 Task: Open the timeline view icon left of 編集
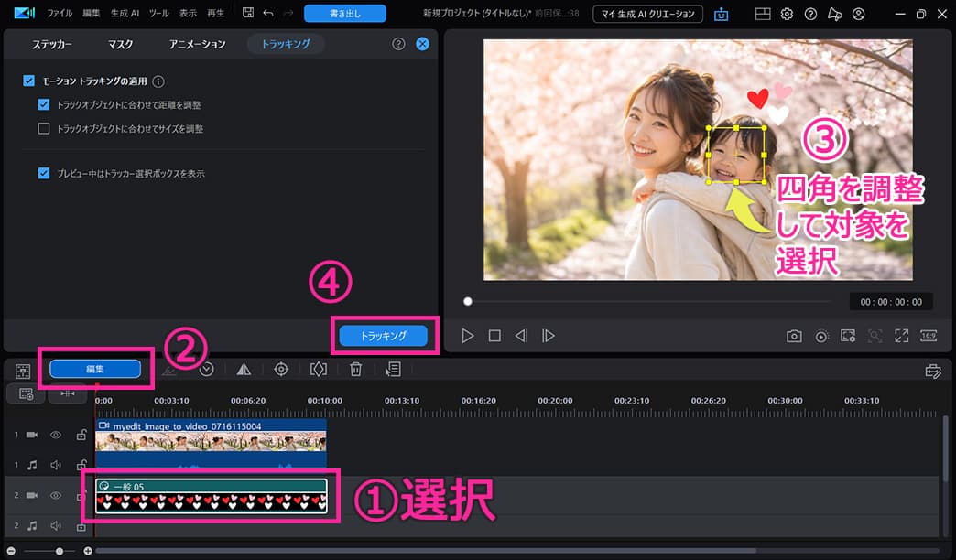coord(23,371)
